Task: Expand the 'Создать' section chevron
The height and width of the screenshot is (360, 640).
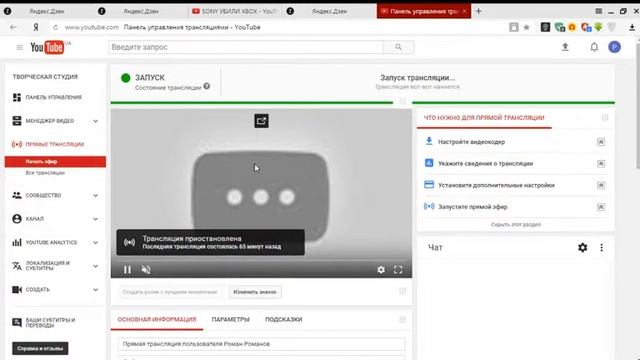Action: [x=95, y=290]
